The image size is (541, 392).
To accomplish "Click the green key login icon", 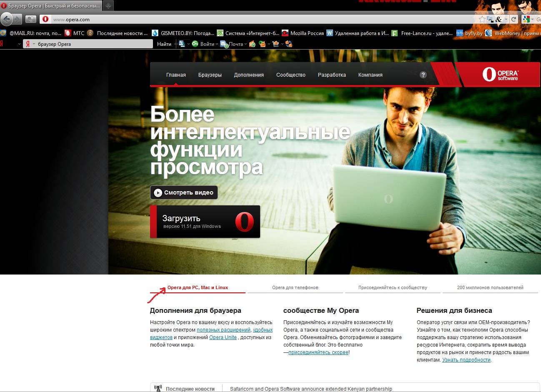I will pyautogui.click(x=195, y=44).
